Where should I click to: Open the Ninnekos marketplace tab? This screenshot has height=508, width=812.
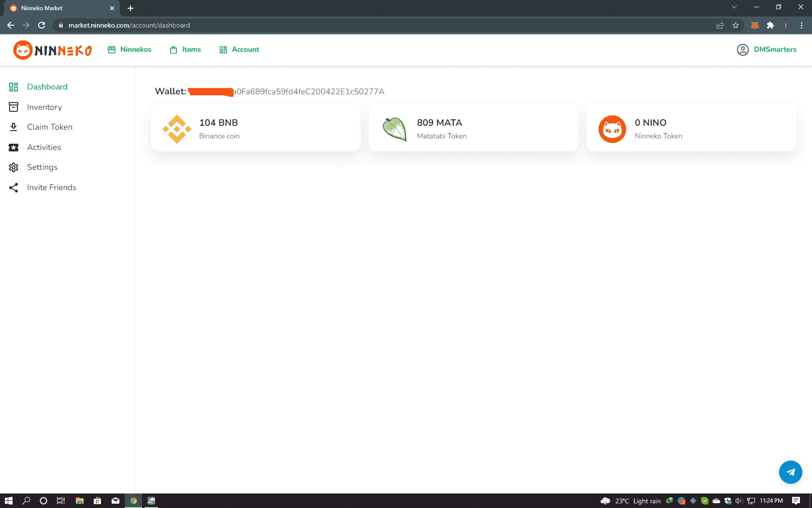130,49
